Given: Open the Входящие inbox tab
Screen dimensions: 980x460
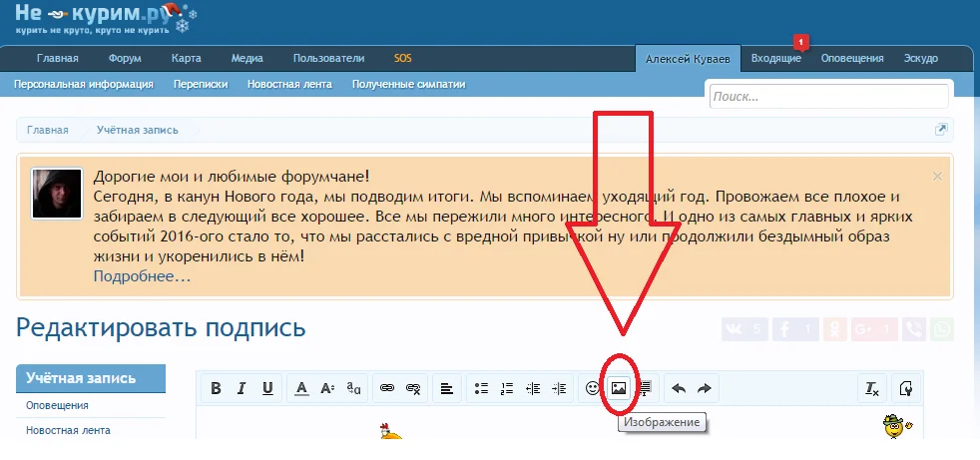Looking at the screenshot, I should click(775, 58).
